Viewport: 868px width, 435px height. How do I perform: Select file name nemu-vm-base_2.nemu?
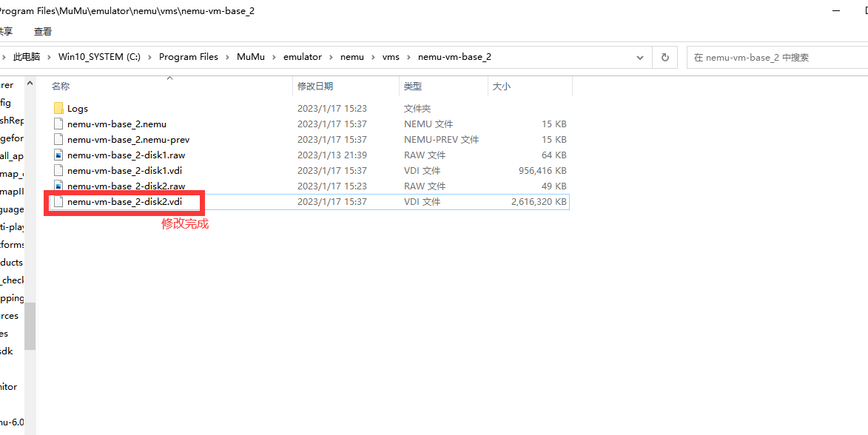point(117,124)
